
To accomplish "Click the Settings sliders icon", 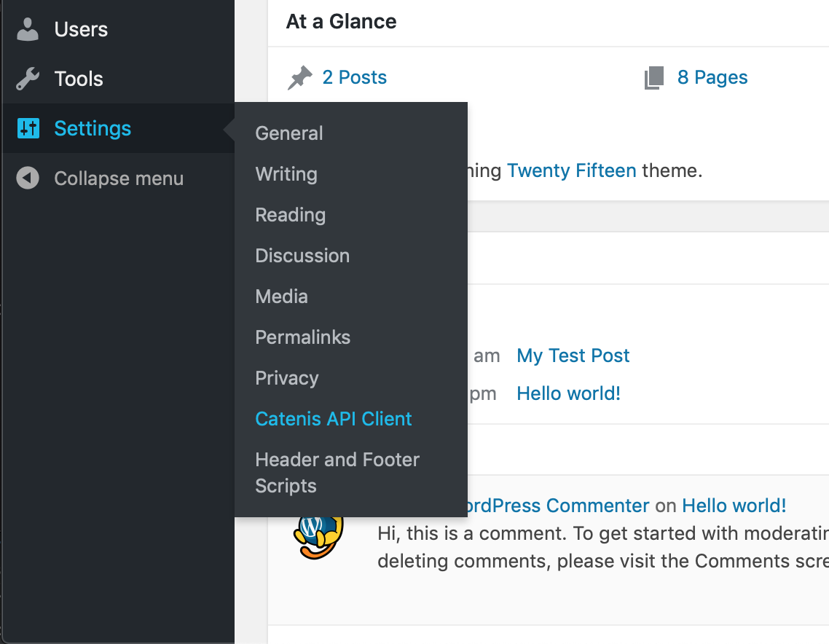I will pyautogui.click(x=28, y=128).
